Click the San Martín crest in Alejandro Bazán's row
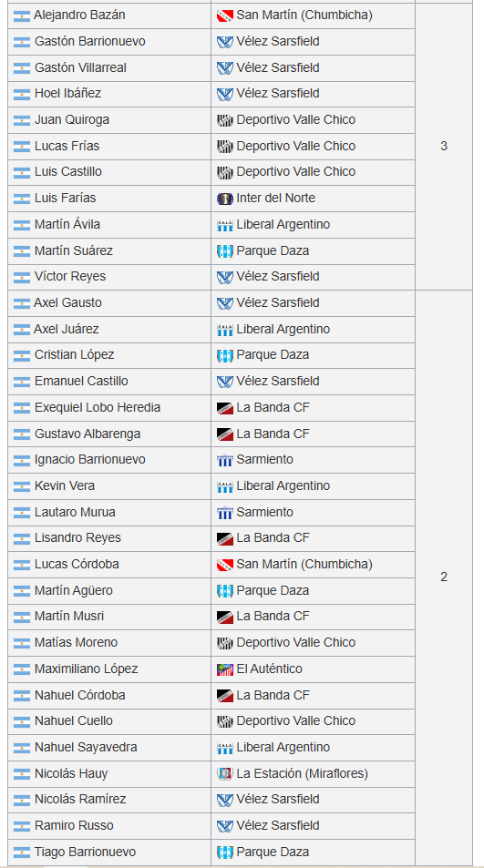 click(225, 15)
